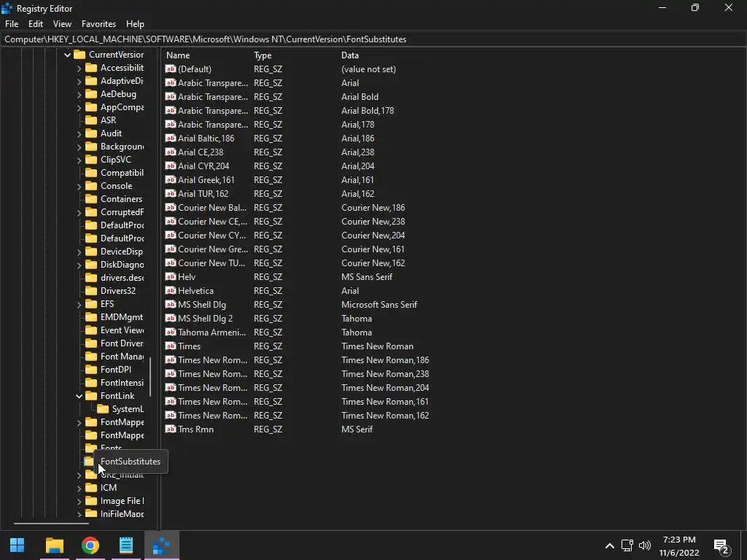747x560 pixels.
Task: Select the 'MS Serif' data cell
Action: coord(357,429)
